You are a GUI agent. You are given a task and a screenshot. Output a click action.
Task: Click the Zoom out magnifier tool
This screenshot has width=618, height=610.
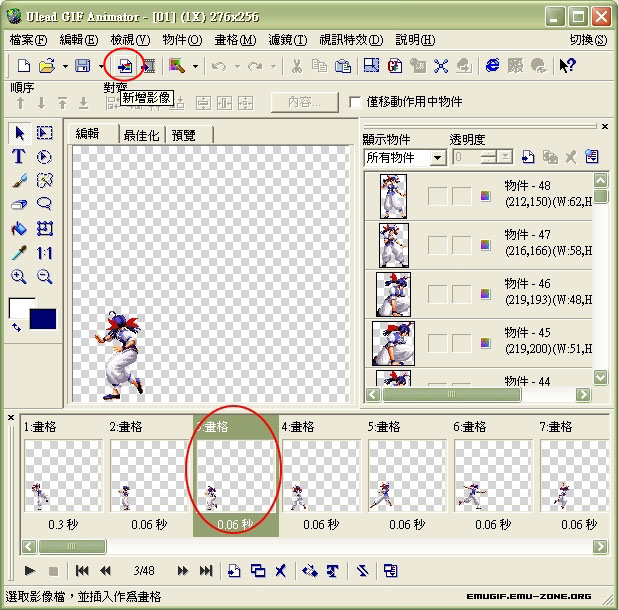45,277
